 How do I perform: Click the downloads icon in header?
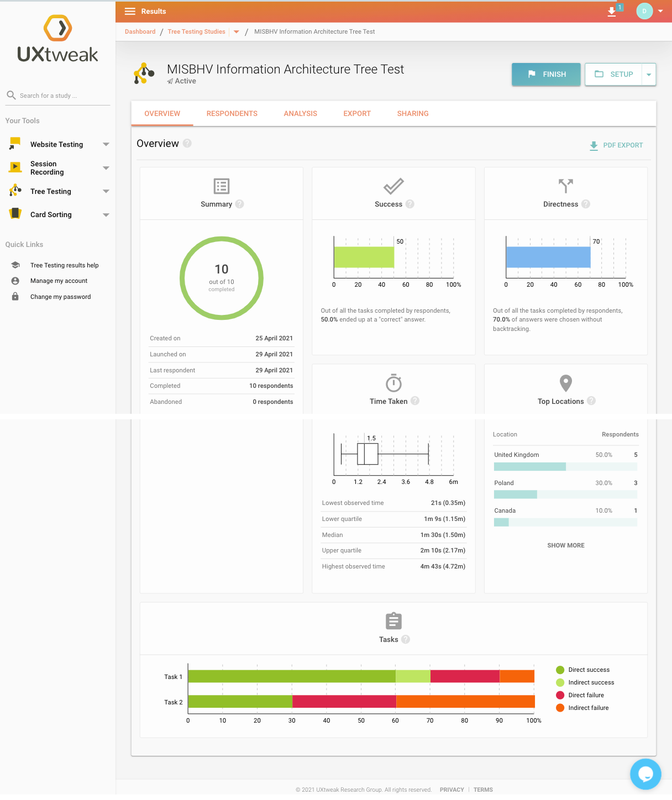pyautogui.click(x=612, y=12)
